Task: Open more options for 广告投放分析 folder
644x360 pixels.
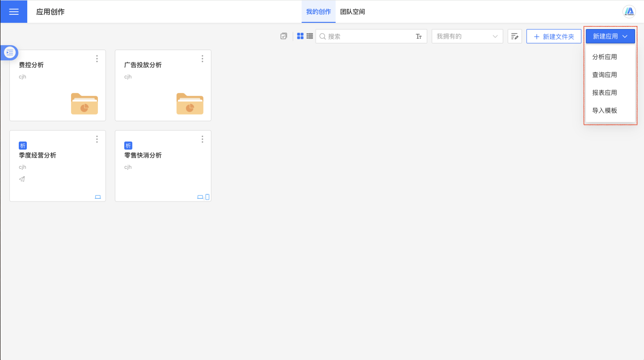Action: pyautogui.click(x=202, y=59)
